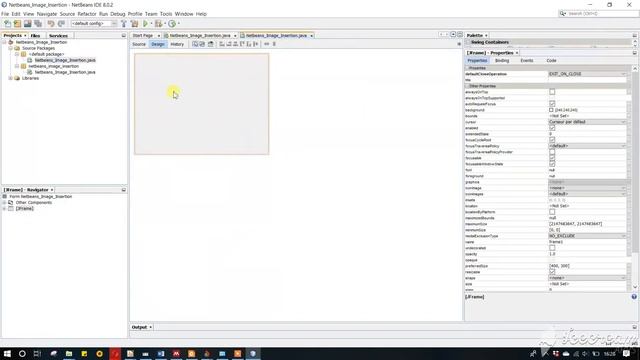Image resolution: width=640 pixels, height=360 pixels.
Task: Toggle the focusCycleRoot checkbox
Action: coord(552,140)
